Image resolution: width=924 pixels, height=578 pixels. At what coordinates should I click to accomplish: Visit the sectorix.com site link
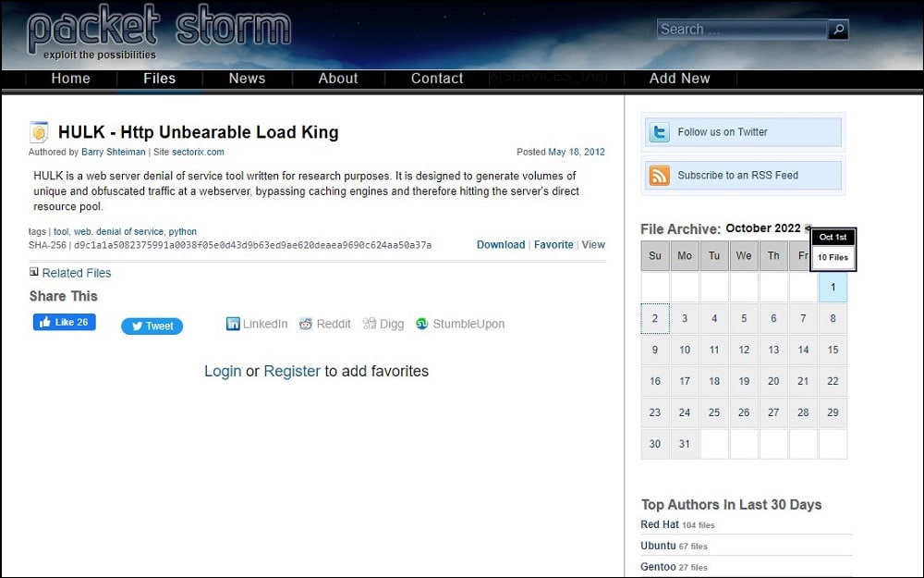click(x=198, y=153)
